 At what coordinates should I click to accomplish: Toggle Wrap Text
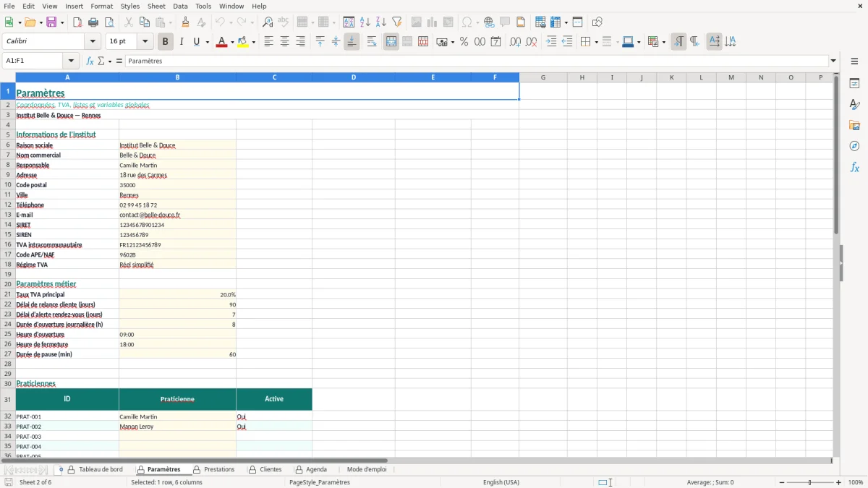pyautogui.click(x=372, y=42)
